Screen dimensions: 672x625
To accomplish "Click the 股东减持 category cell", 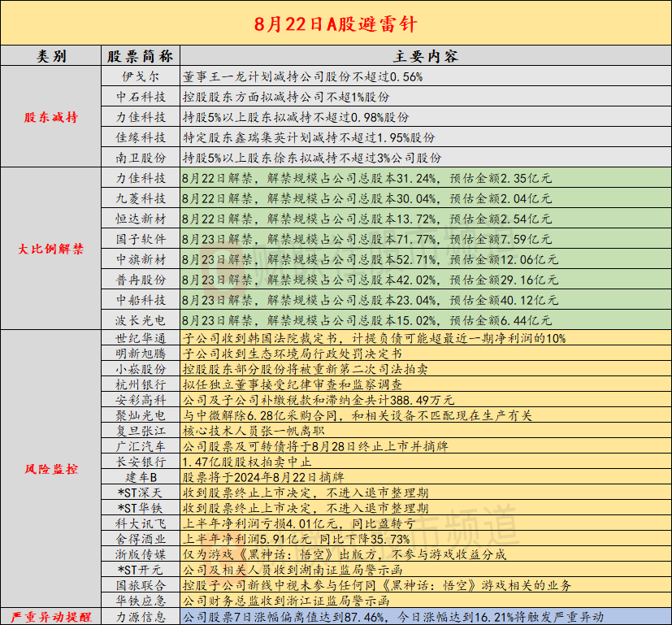I will (51, 117).
